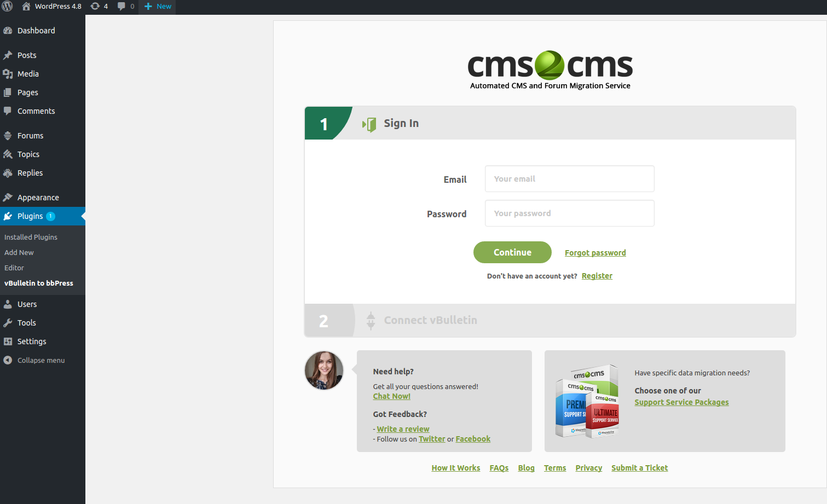Click the Replies icon in sidebar
Viewport: 827px width, 504px height.
pos(8,173)
